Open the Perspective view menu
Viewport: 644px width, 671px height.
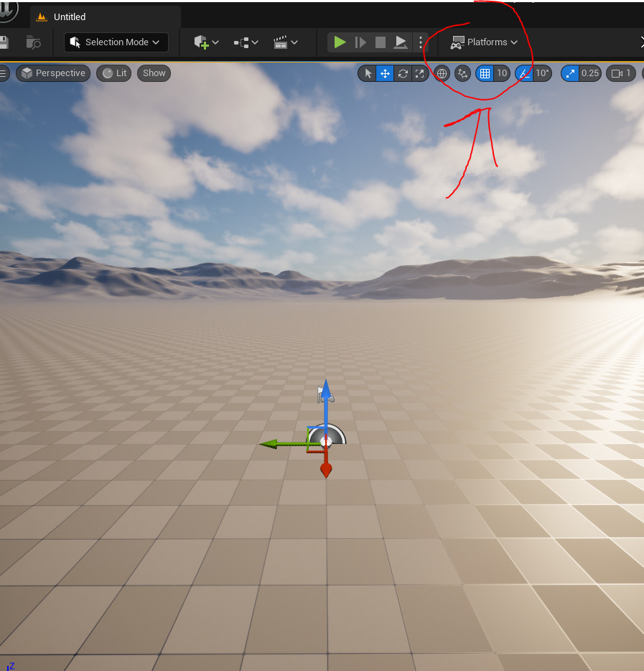point(53,73)
